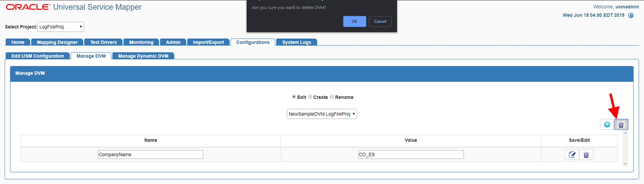Click the Oracle Universal Service Mapper logo
The height and width of the screenshot is (184, 644).
tap(74, 7)
